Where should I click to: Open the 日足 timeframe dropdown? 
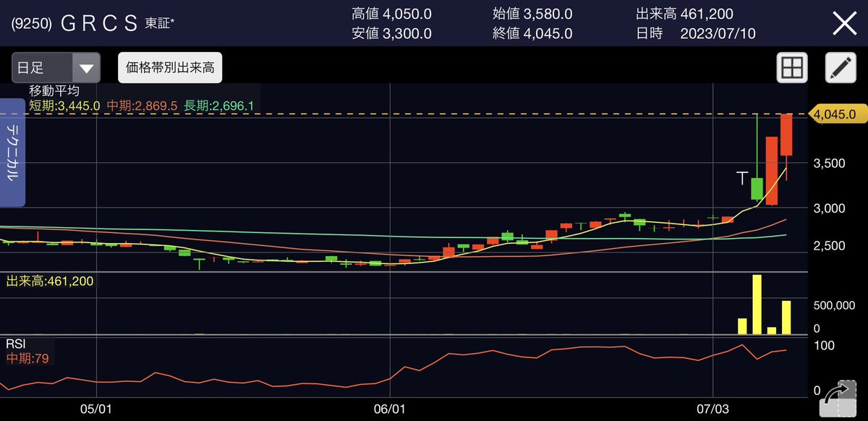click(56, 68)
